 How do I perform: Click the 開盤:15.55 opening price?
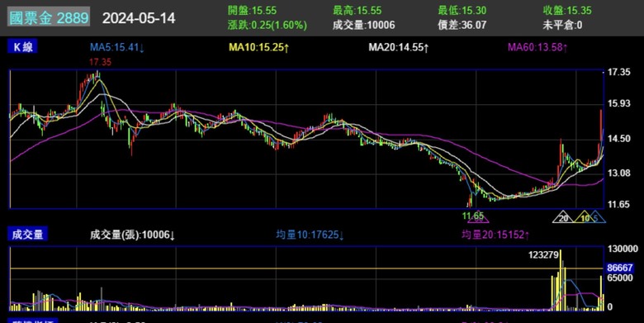pyautogui.click(x=252, y=10)
